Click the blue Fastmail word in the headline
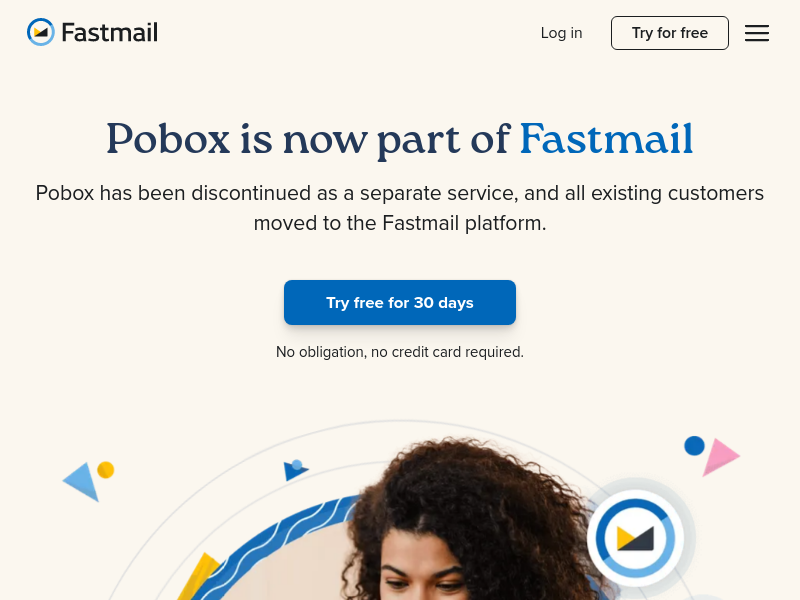This screenshot has width=800, height=600. (x=607, y=138)
